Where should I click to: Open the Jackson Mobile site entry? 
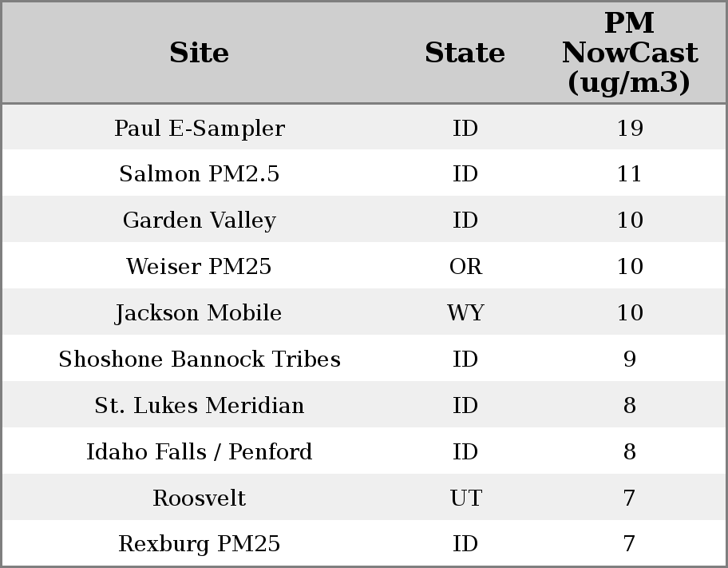pyautogui.click(x=199, y=313)
